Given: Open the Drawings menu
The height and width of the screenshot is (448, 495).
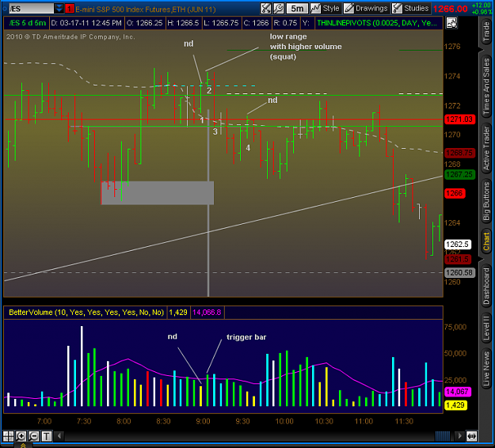Looking at the screenshot, I should (x=366, y=8).
